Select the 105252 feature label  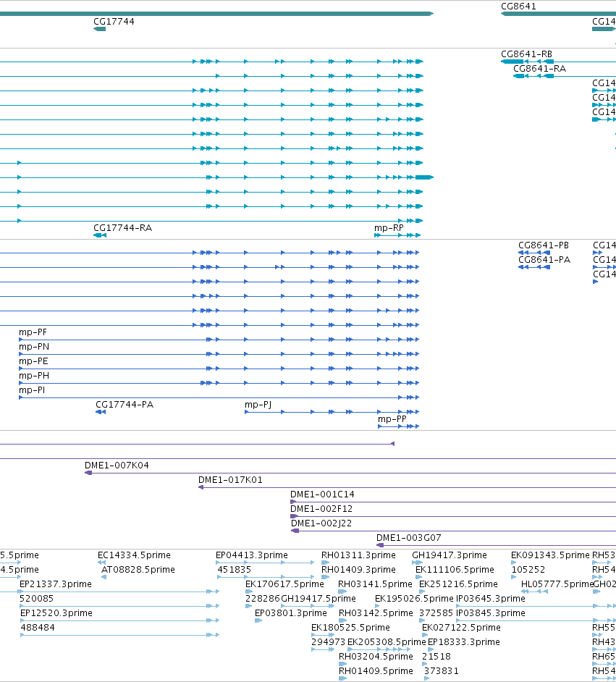[528, 570]
